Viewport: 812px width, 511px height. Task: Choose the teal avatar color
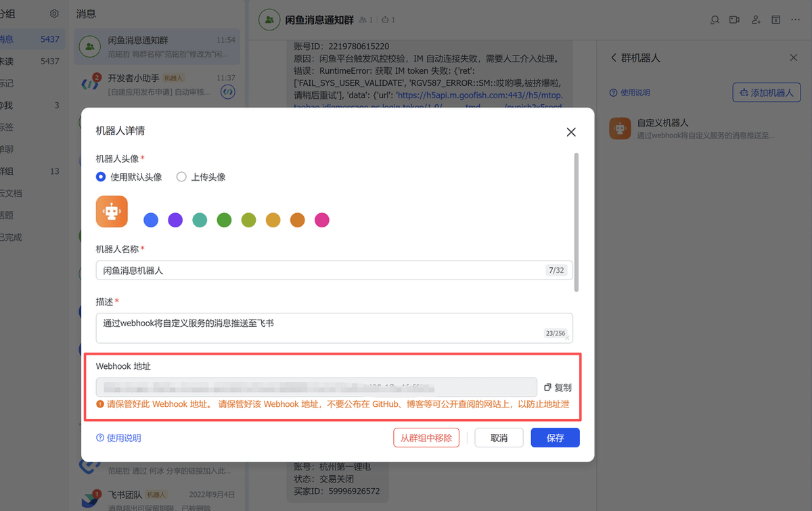200,220
